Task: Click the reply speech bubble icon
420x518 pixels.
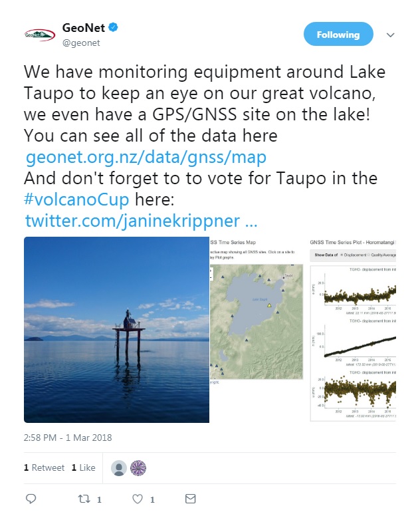Action: 31,499
